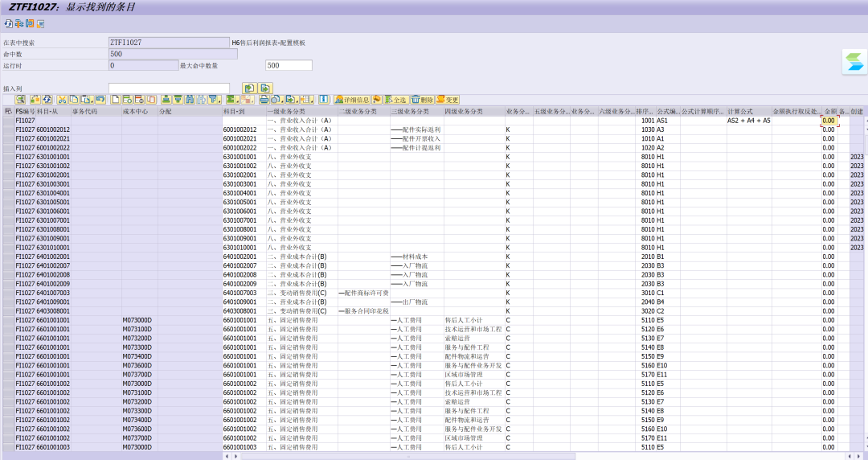Click the find next binoculars icon
Viewport: 868px width, 460px height.
point(201,100)
